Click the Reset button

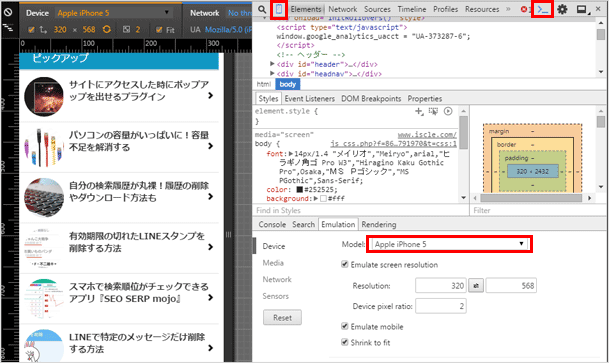[282, 318]
